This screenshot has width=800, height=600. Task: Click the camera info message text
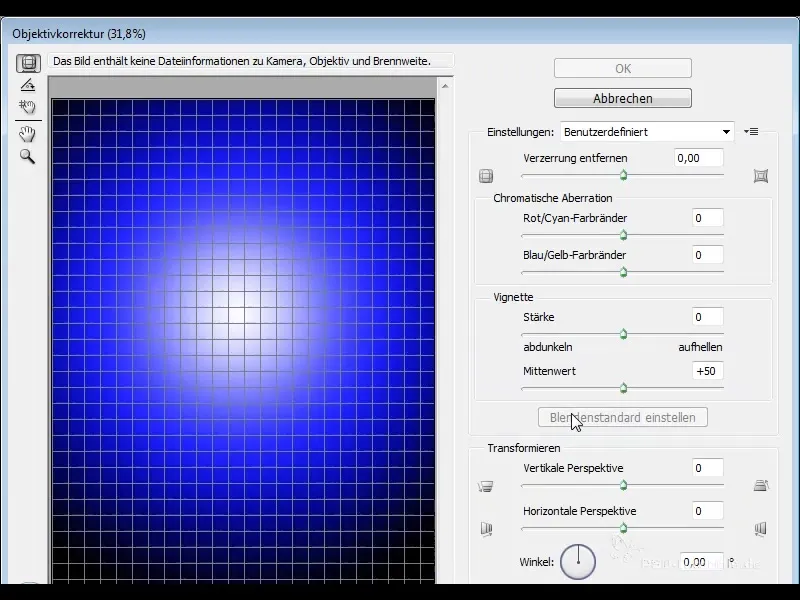click(242, 61)
